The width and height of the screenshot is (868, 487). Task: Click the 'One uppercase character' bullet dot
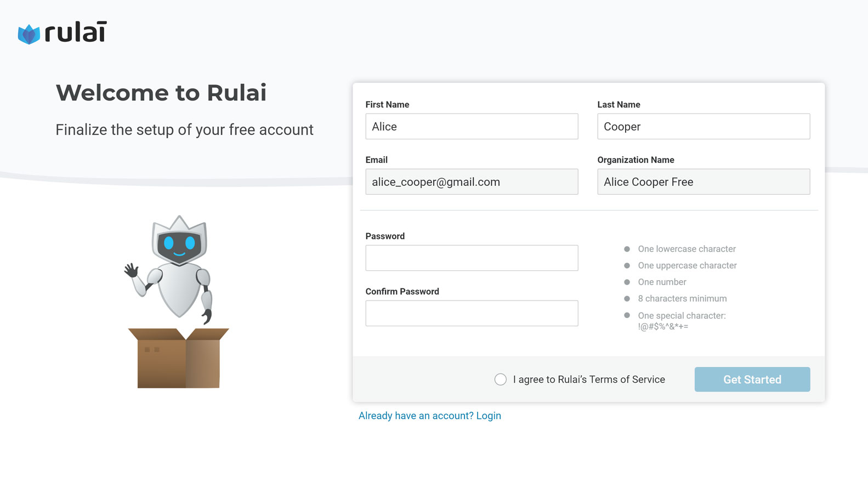(x=627, y=265)
